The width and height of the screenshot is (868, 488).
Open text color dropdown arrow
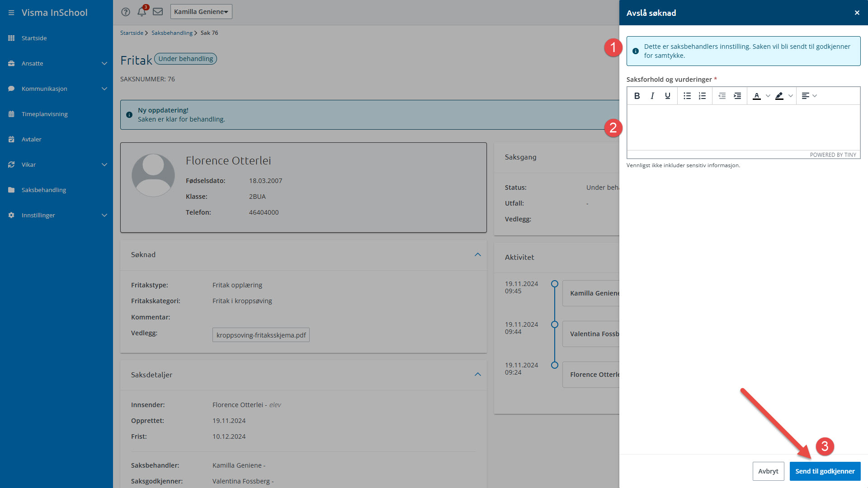(768, 96)
